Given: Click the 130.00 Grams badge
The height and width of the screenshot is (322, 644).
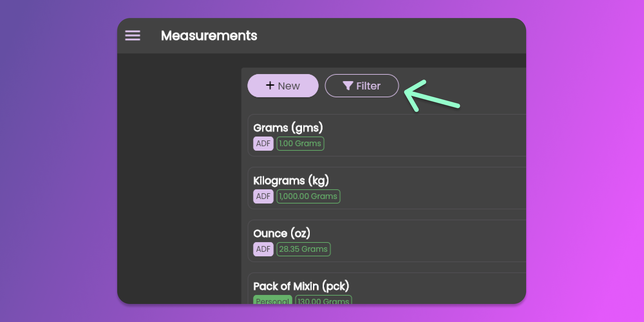Looking at the screenshot, I should point(323,300).
